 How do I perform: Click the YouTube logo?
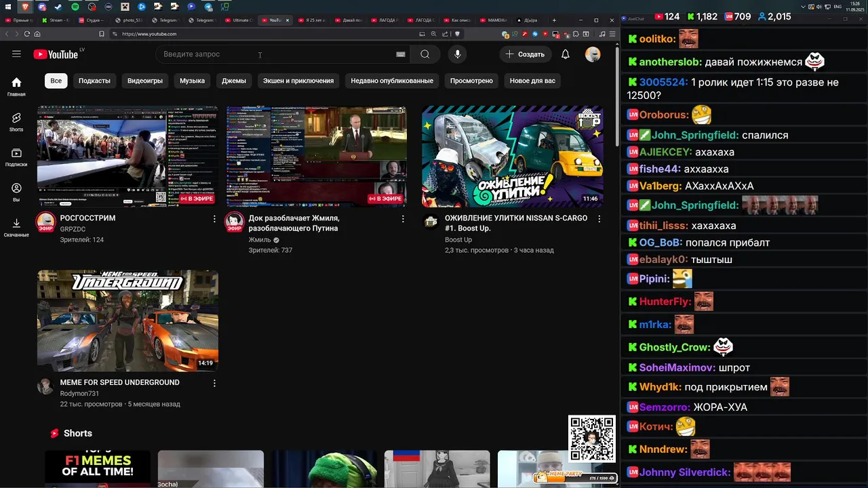click(56, 54)
